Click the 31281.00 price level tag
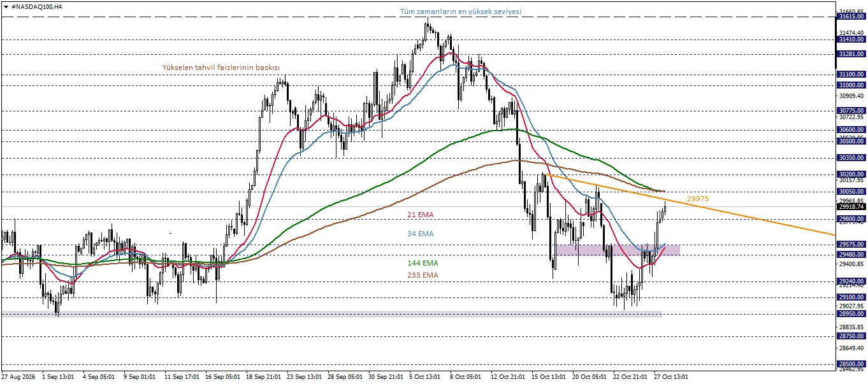 click(x=851, y=54)
